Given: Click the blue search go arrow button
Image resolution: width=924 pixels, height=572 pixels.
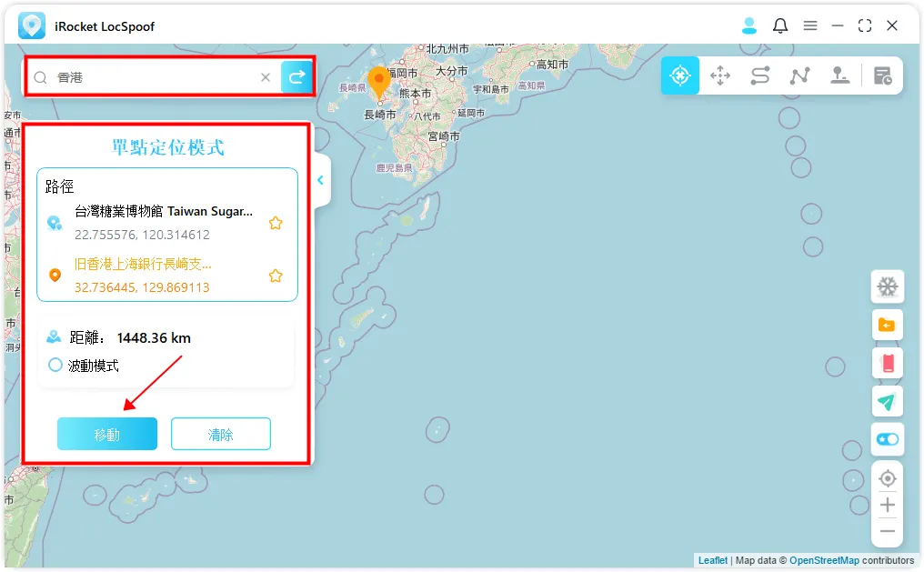Looking at the screenshot, I should pyautogui.click(x=296, y=76).
